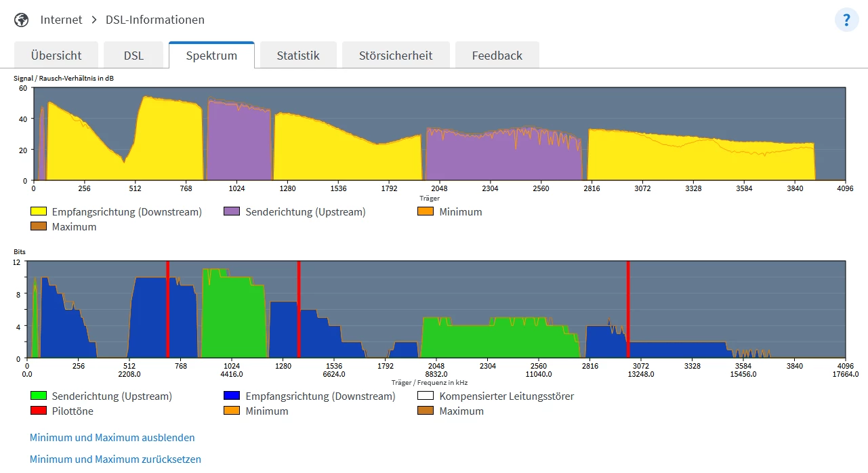Open the Statistik tab

tap(298, 56)
